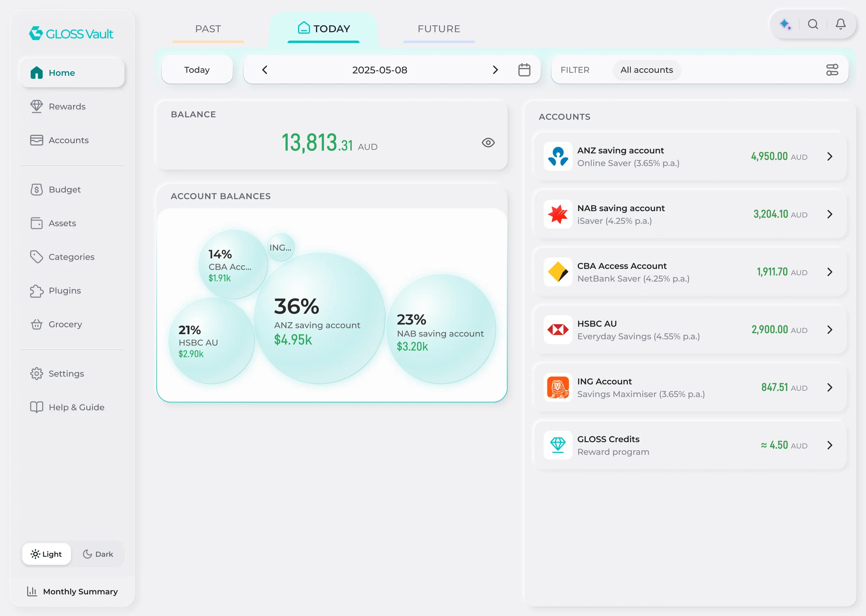Image resolution: width=866 pixels, height=616 pixels.
Task: Switch to Dark theme
Action: (98, 554)
